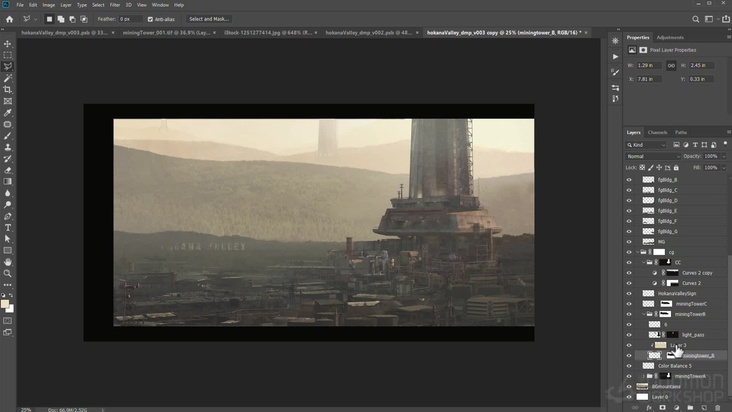732x412 pixels.
Task: Open the lasso tool preset dropdown arrow
Action: 35,19
